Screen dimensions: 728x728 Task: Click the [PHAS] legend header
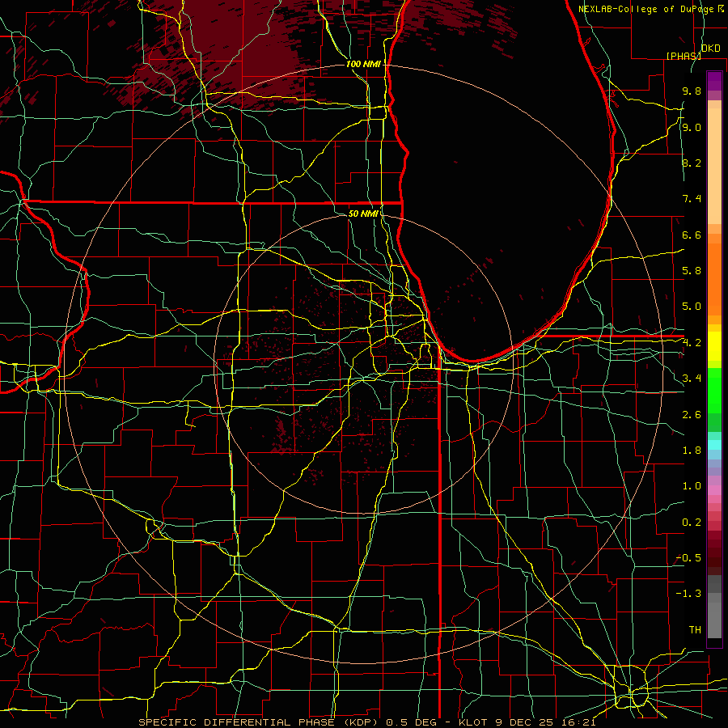click(684, 56)
